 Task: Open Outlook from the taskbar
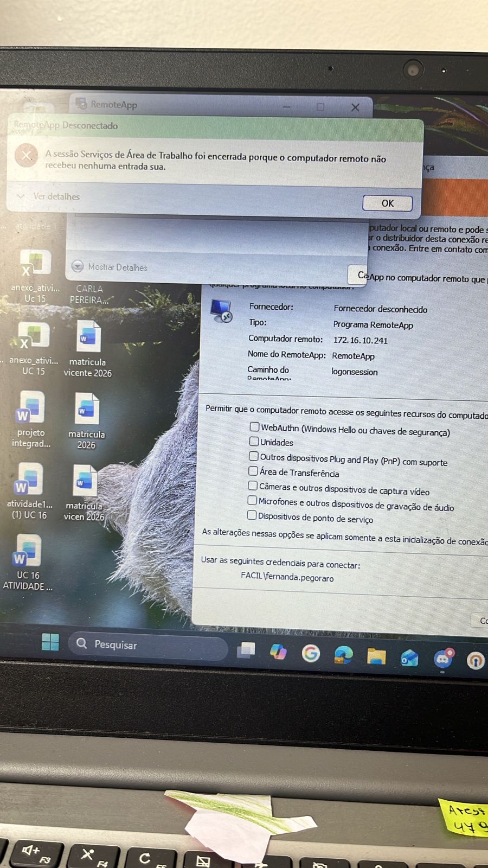[409, 658]
